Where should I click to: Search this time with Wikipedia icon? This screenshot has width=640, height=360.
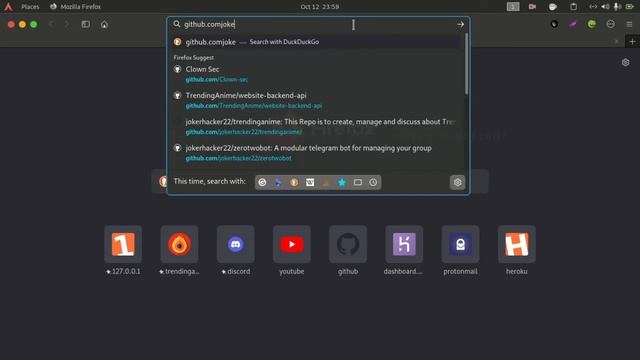(x=310, y=182)
